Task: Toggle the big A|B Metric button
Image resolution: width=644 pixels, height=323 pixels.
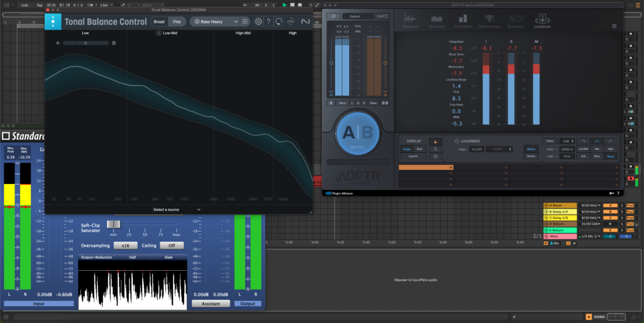Action: pyautogui.click(x=358, y=133)
